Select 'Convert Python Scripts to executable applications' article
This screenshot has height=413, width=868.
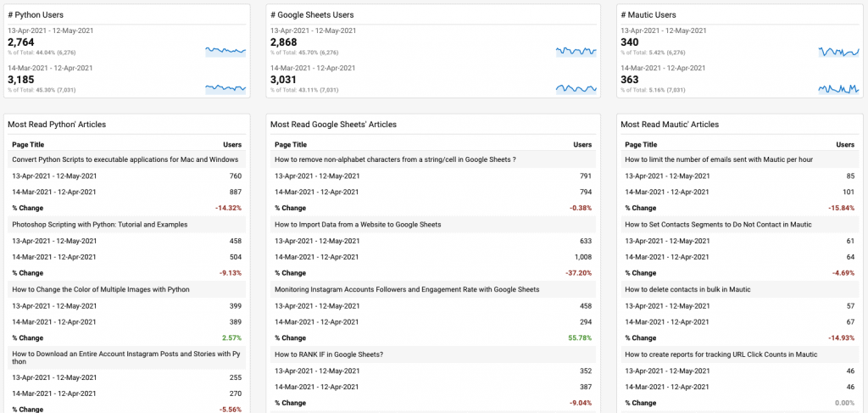[125, 159]
